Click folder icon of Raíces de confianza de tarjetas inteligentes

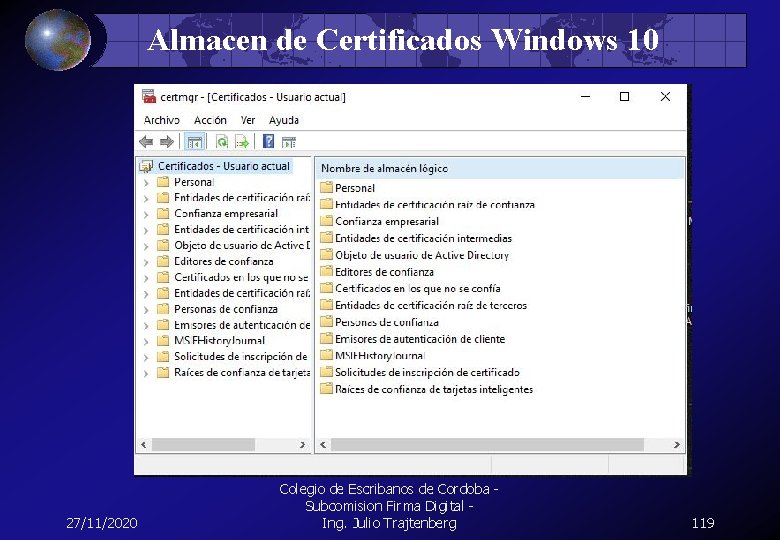click(326, 389)
